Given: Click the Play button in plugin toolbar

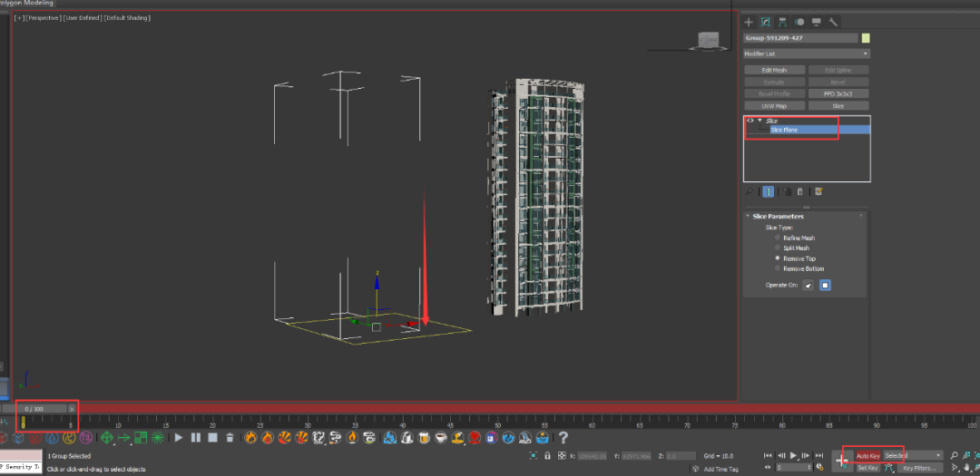Looking at the screenshot, I should (x=179, y=438).
